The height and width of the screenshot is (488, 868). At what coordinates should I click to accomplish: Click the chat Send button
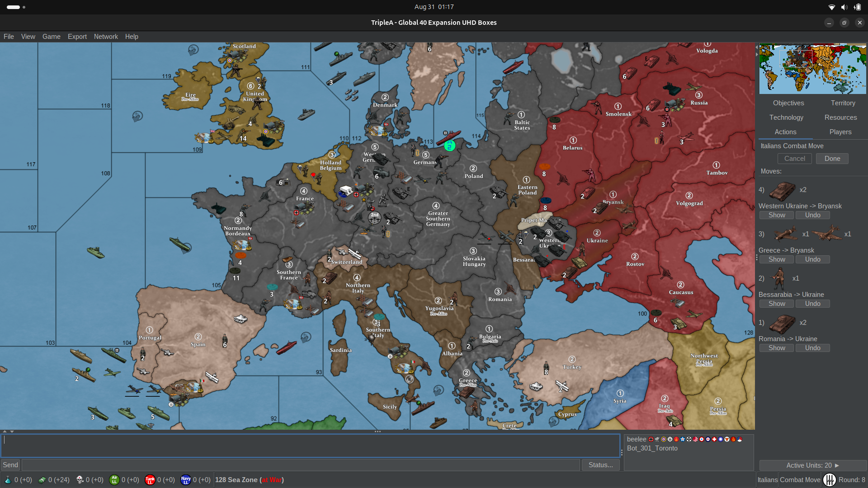[10, 465]
